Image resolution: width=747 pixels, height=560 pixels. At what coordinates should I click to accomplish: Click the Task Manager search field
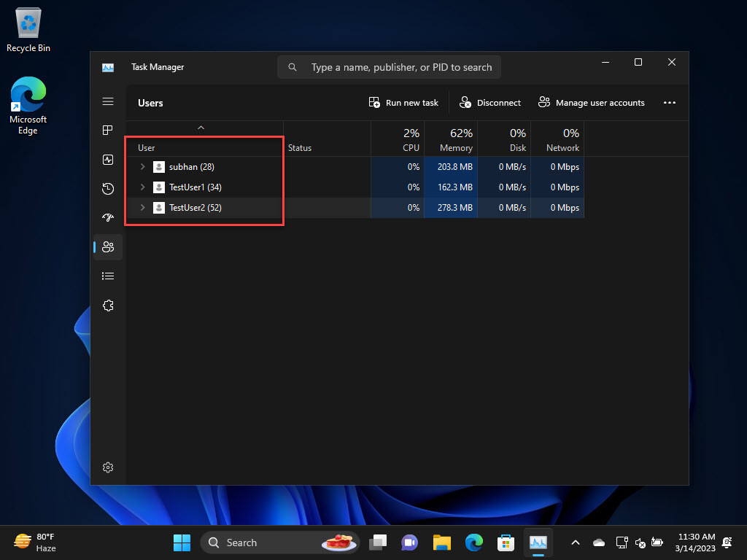coord(389,67)
